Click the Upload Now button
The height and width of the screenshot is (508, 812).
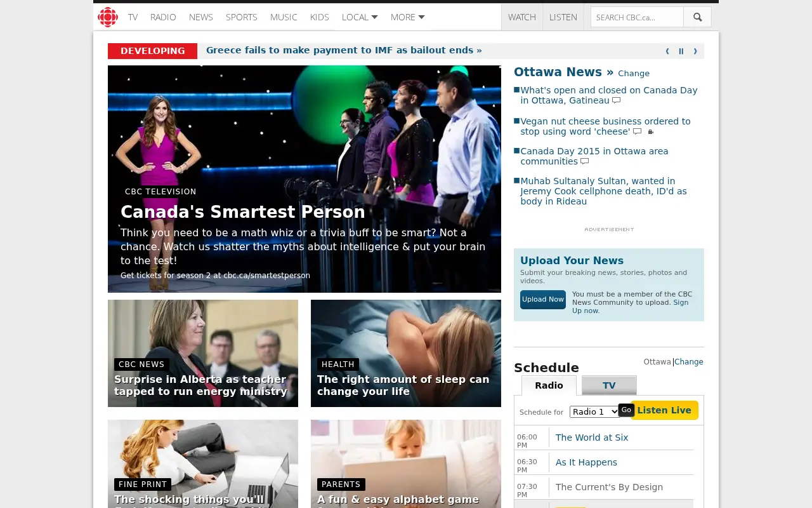[543, 300]
